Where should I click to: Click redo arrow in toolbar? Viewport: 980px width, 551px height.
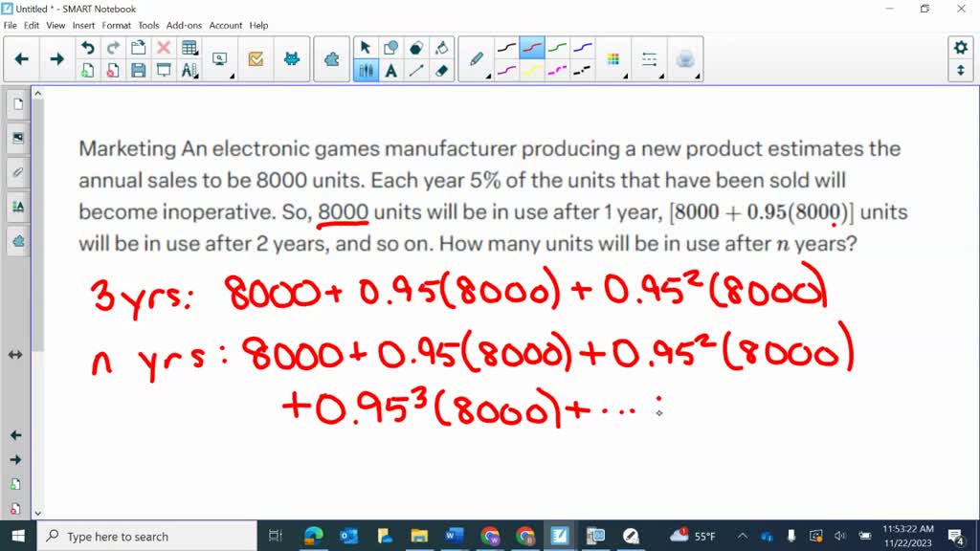coord(113,48)
